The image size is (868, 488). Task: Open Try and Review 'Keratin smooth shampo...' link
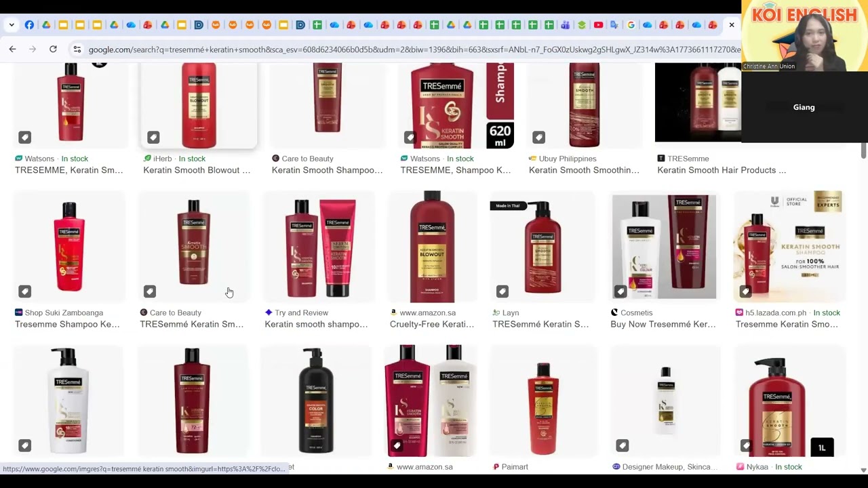click(x=316, y=324)
